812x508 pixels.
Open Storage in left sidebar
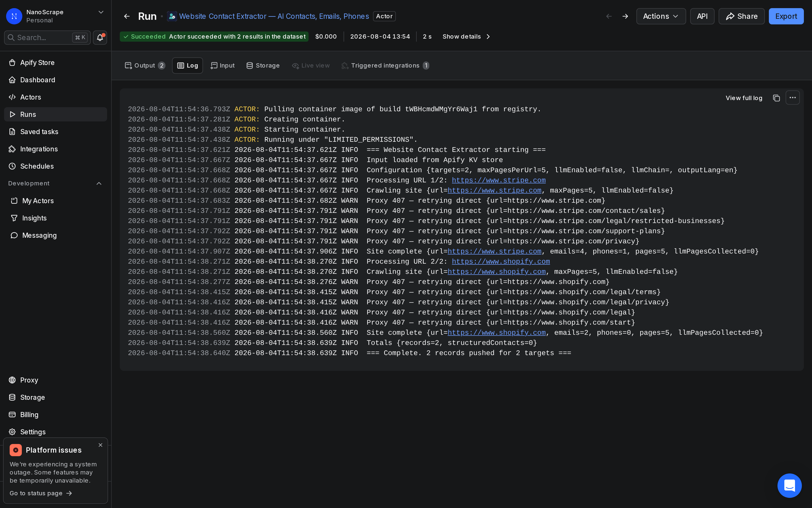(x=55, y=398)
